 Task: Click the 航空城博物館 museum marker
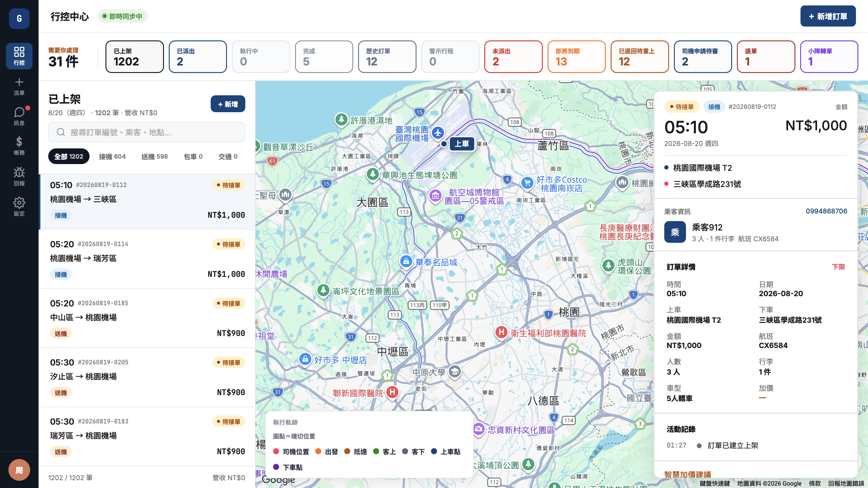click(x=435, y=196)
